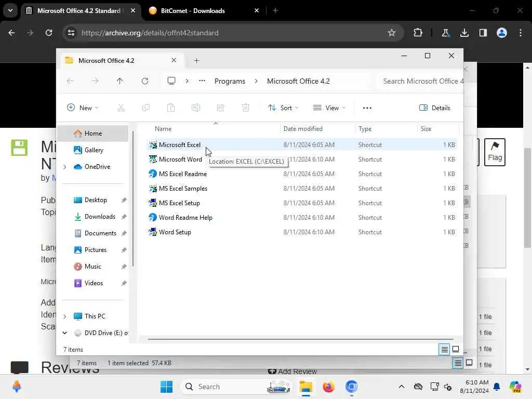Click the PC monitor icon in address bar
This screenshot has height=399, width=532.
click(x=171, y=81)
